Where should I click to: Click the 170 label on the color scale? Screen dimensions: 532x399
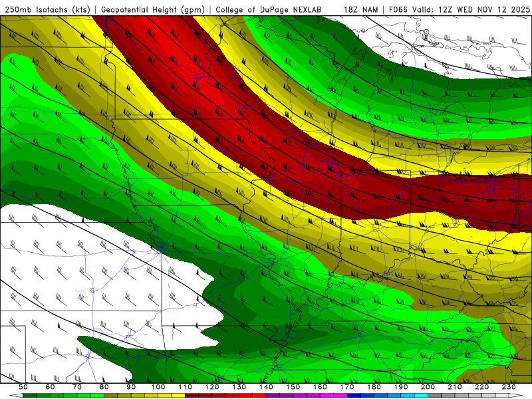pos(347,387)
